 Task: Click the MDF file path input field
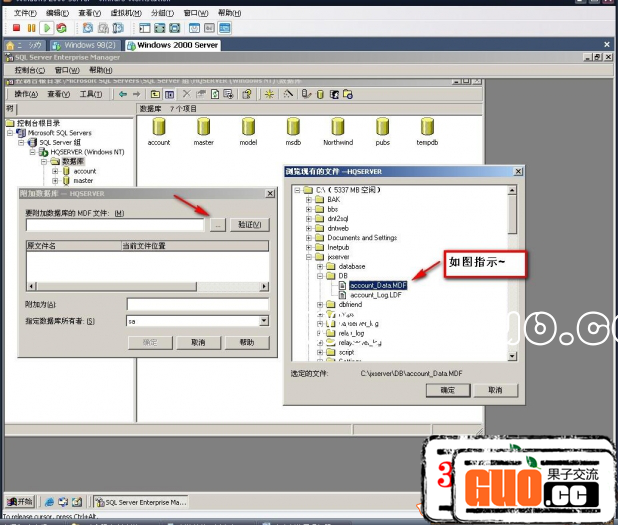(115, 225)
